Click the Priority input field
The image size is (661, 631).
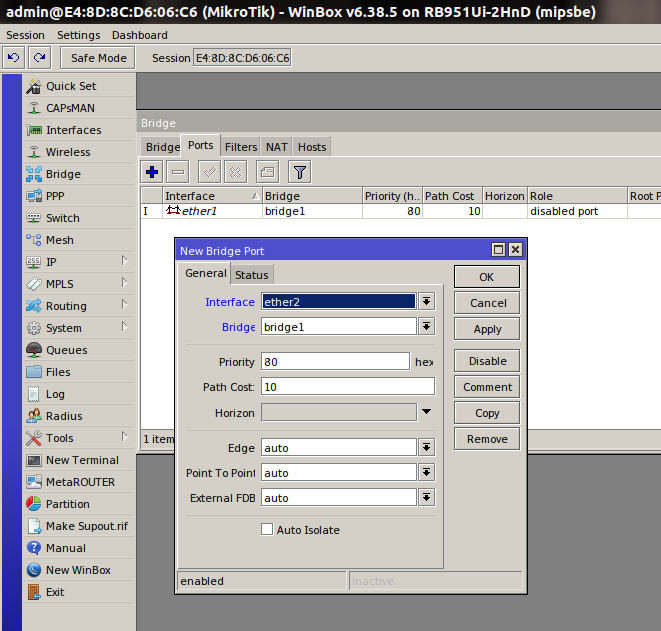click(x=335, y=362)
